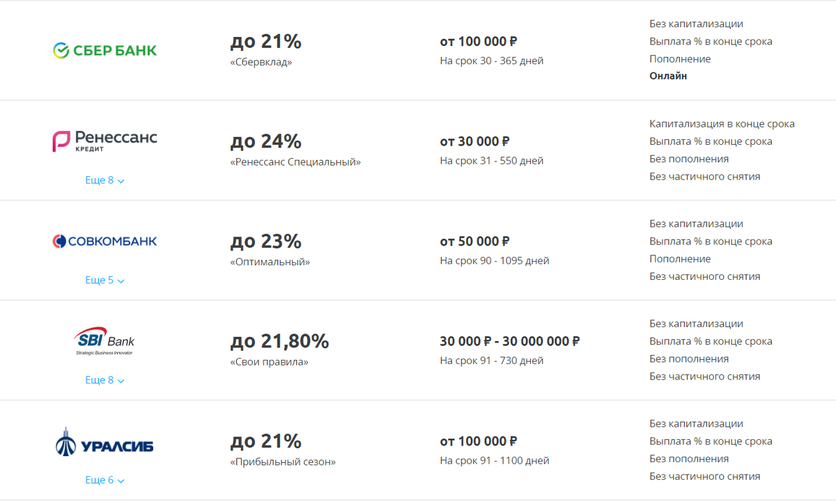The image size is (836, 504).
Task: Click '30 000 ₽ - 30 000 000 ₽' amount
Action: click(x=510, y=341)
